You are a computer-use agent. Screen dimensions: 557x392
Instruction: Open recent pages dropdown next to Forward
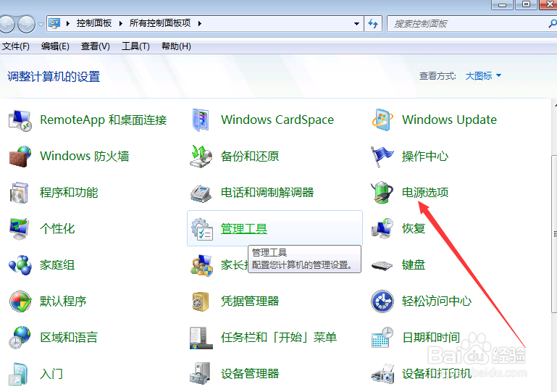click(41, 25)
